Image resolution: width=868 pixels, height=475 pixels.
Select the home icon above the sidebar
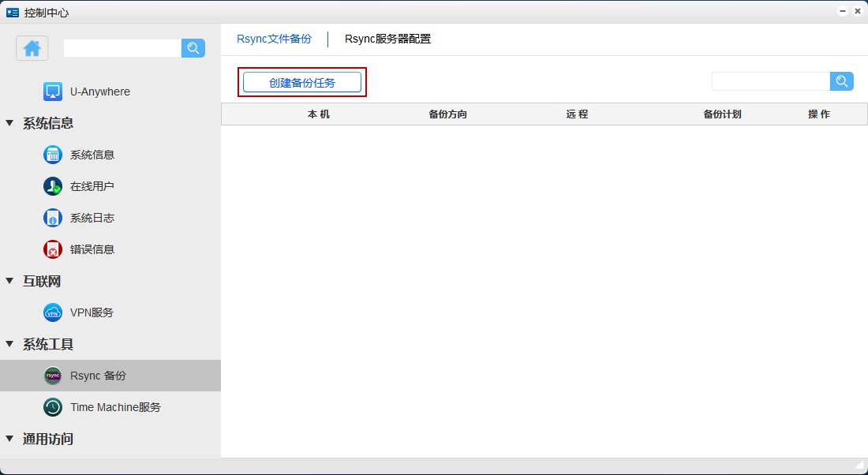coord(32,48)
